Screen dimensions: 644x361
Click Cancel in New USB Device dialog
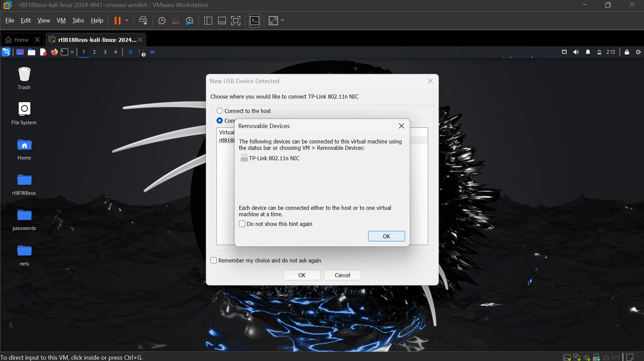[x=343, y=275]
